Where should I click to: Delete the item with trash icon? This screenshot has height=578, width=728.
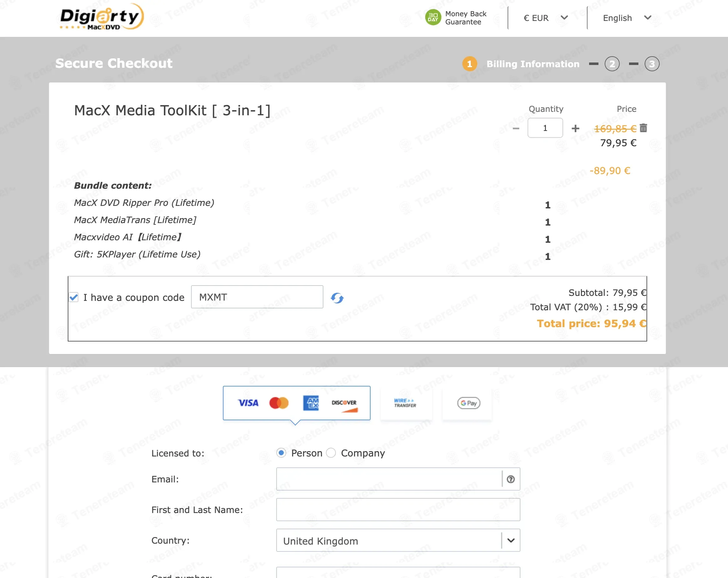click(x=643, y=128)
